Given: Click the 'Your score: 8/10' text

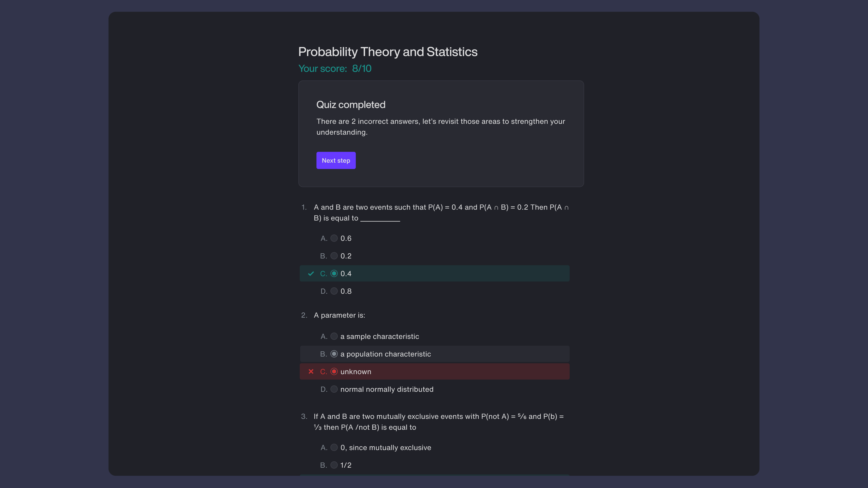Looking at the screenshot, I should 335,68.
